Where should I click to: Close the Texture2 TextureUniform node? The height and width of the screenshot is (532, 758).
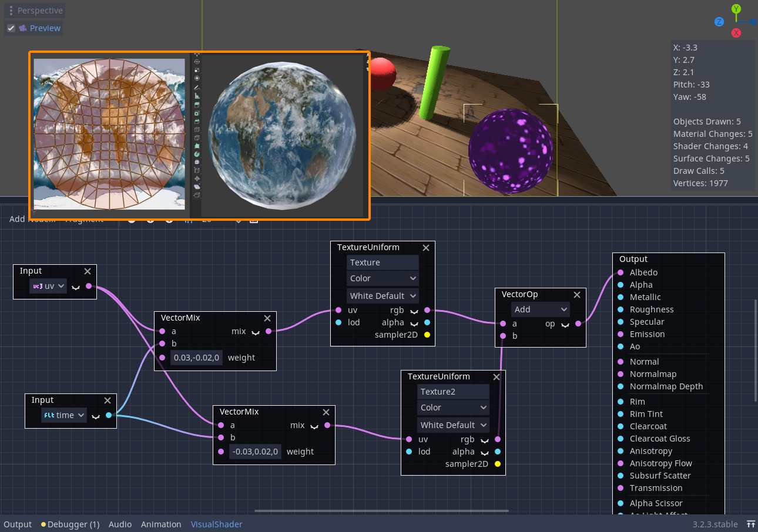click(497, 377)
